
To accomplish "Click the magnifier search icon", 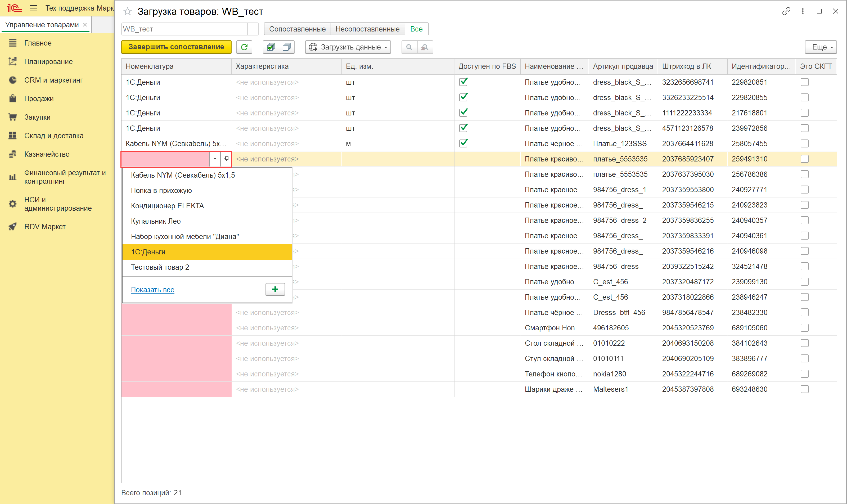I will click(409, 47).
